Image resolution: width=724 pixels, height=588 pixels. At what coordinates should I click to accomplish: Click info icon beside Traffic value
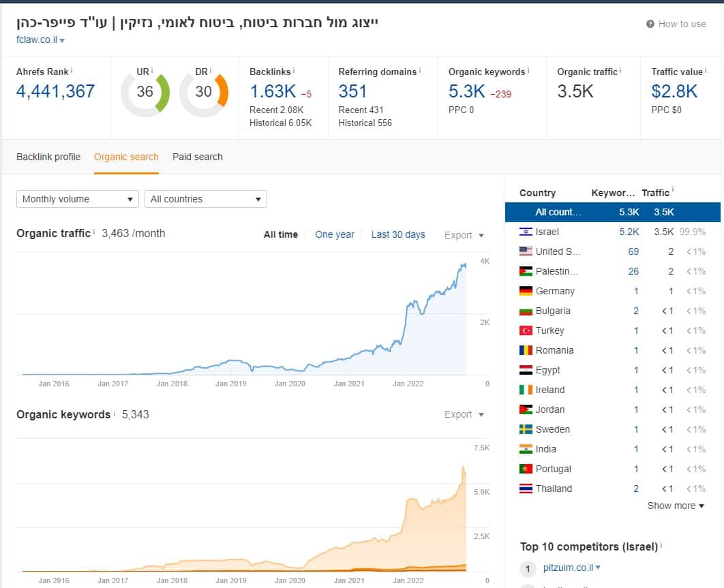click(706, 71)
